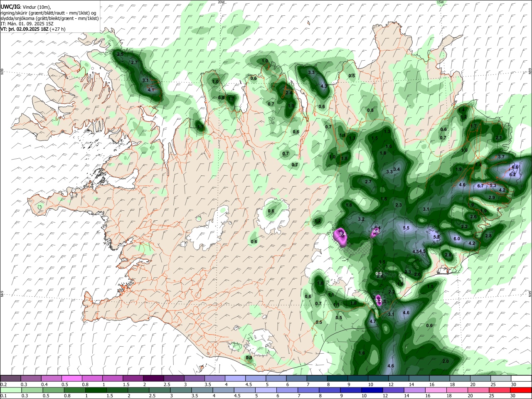Select the 5.3 precipitation value on the map
Screen dimensions: 532x399
click(493, 185)
